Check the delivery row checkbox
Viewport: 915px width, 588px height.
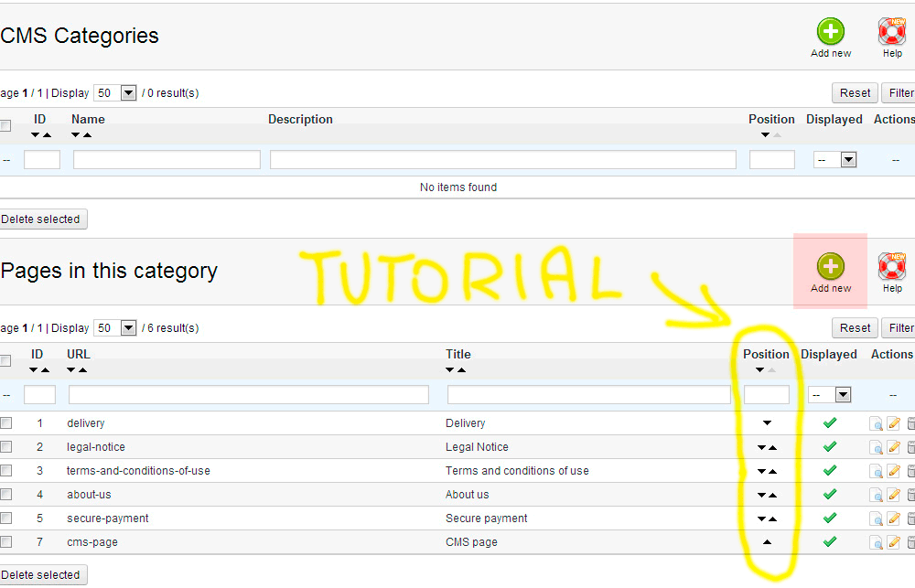5,422
